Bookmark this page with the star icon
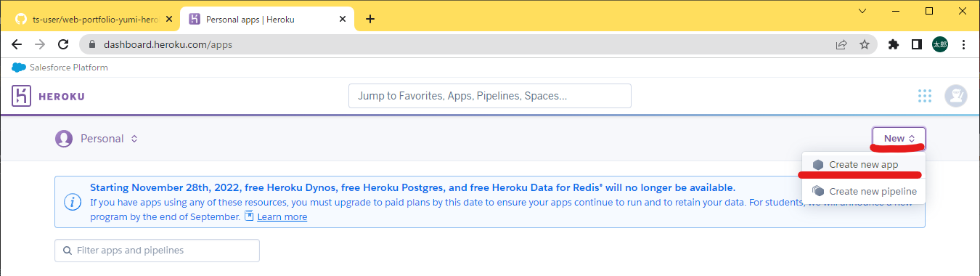Viewport: 980px width, 276px height. click(865, 44)
